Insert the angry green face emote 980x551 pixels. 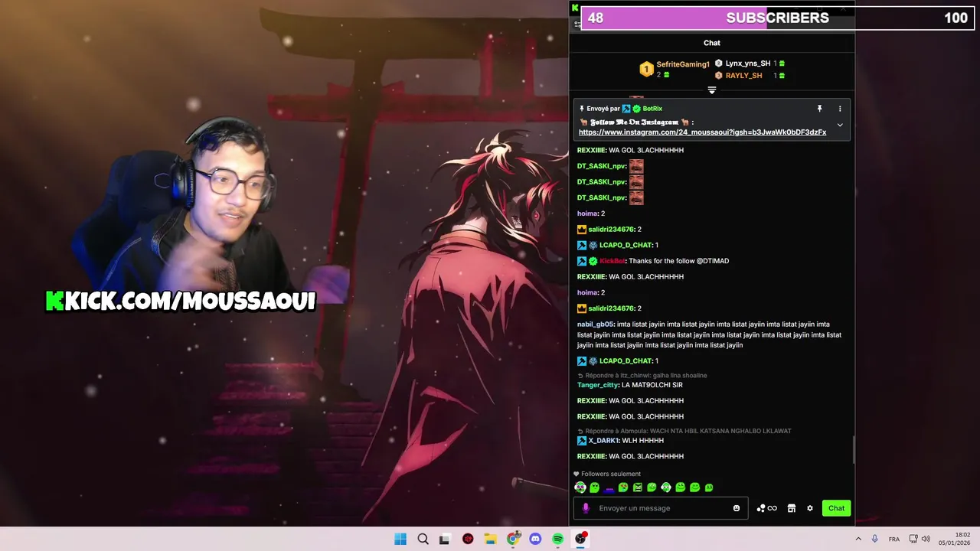(637, 487)
